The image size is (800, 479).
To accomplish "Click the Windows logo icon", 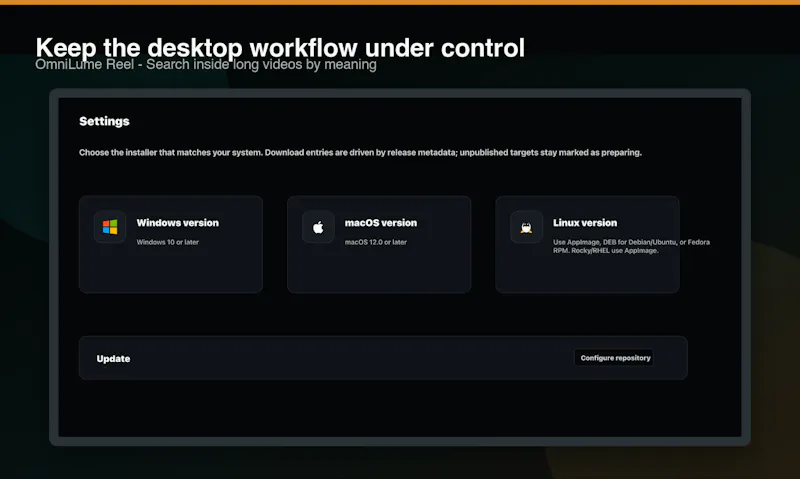I will 110,227.
